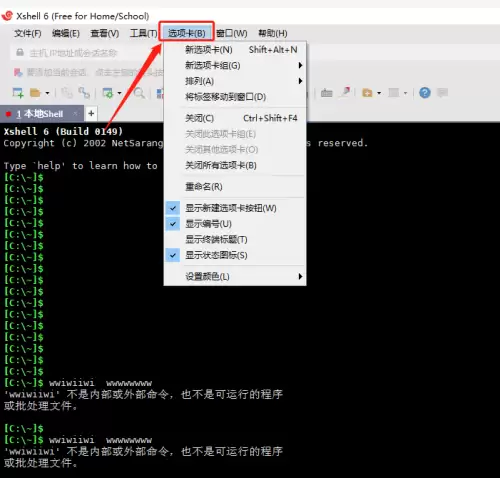Switch to the 本地Shell tab

click(x=40, y=114)
